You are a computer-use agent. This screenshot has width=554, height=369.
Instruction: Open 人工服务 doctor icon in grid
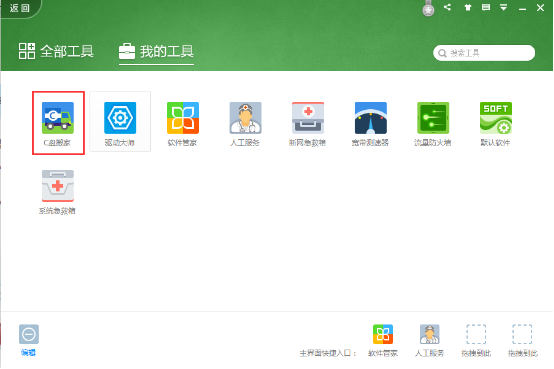(245, 123)
